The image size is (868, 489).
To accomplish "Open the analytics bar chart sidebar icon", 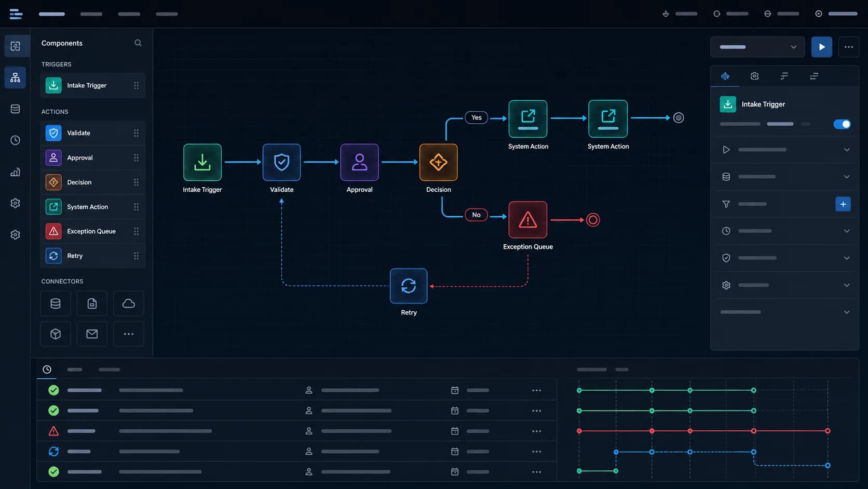I will pos(15,172).
